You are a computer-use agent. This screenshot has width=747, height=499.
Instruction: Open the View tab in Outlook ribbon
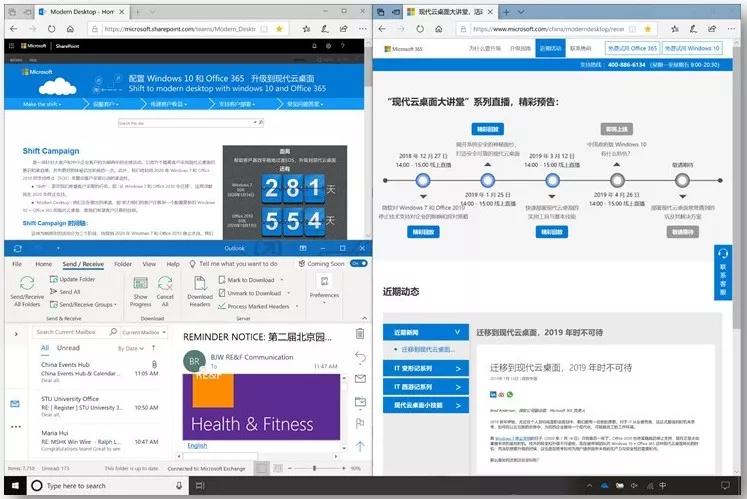click(147, 264)
